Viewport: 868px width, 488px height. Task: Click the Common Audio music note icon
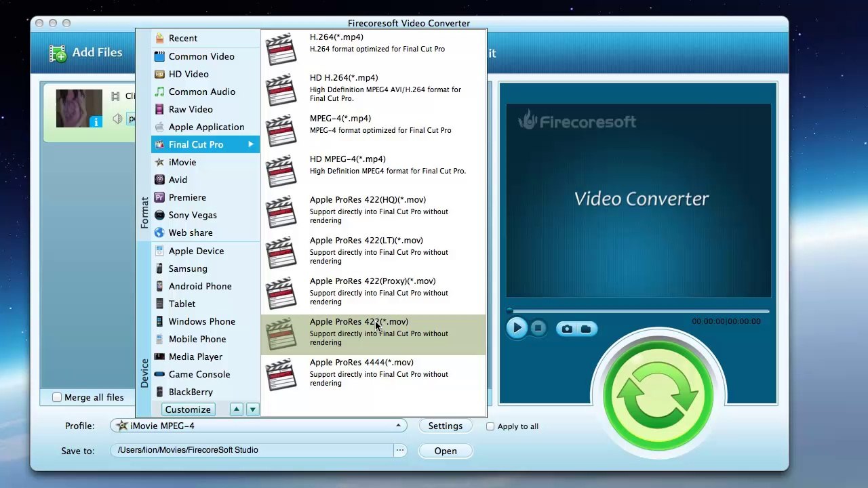pyautogui.click(x=159, y=91)
